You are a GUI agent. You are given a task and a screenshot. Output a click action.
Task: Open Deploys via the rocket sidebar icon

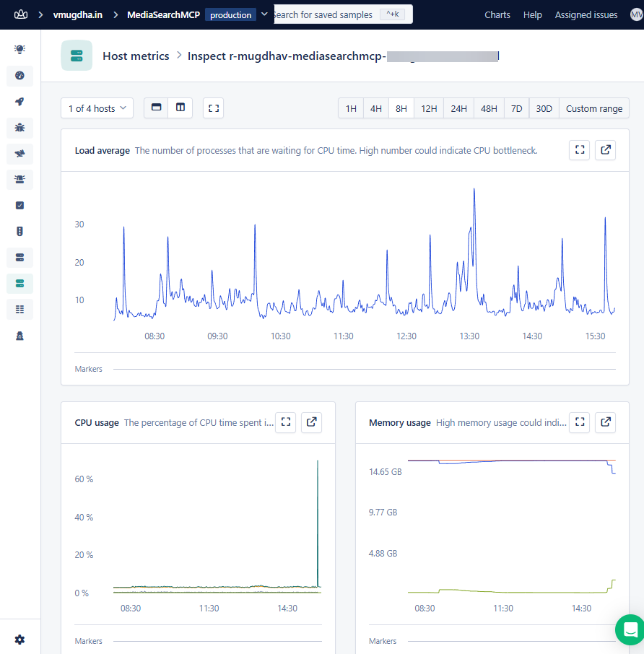pyautogui.click(x=19, y=102)
